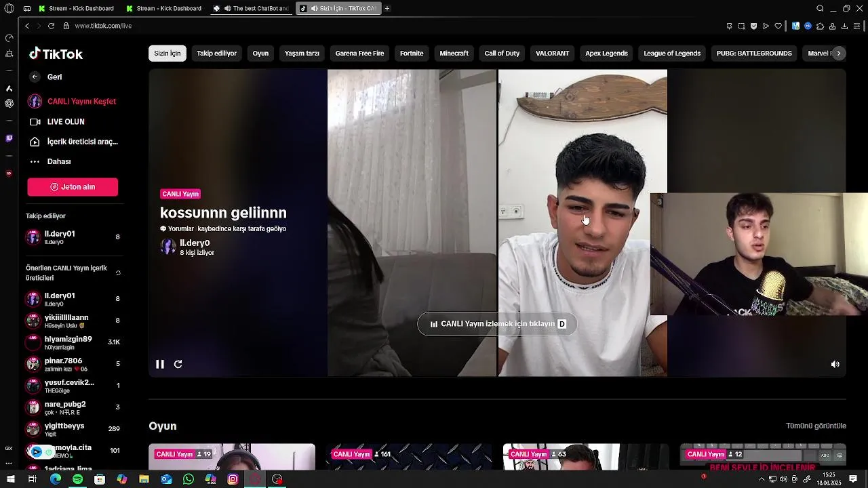Open İçerik üreticisi araçları menu item
The height and width of the screenshot is (488, 868).
click(x=74, y=142)
